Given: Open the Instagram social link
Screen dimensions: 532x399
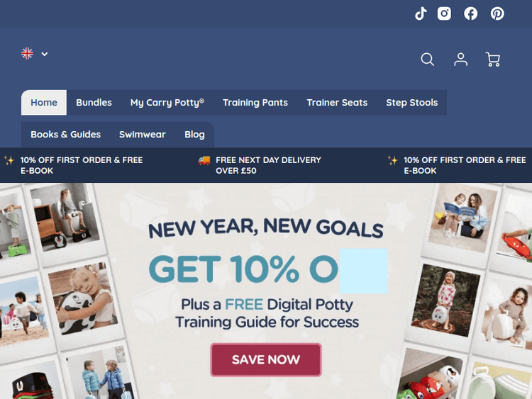Looking at the screenshot, I should pyautogui.click(x=444, y=13).
